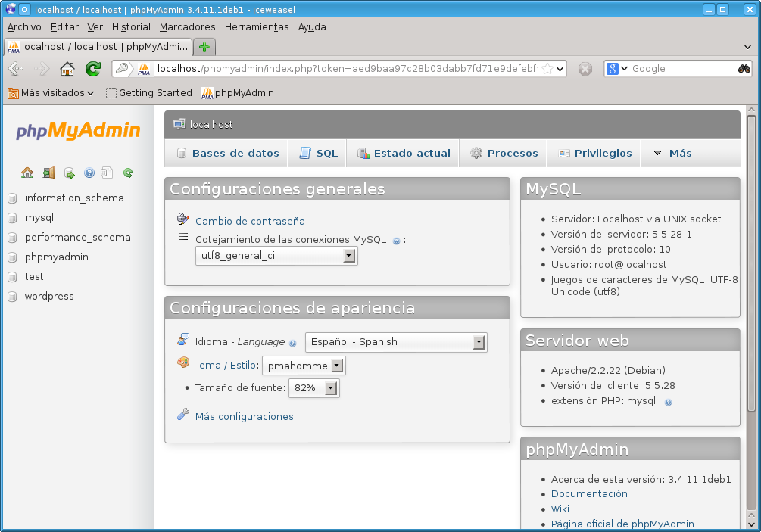Click the database icon beside performance_schema
The image size is (761, 532).
[x=13, y=238]
